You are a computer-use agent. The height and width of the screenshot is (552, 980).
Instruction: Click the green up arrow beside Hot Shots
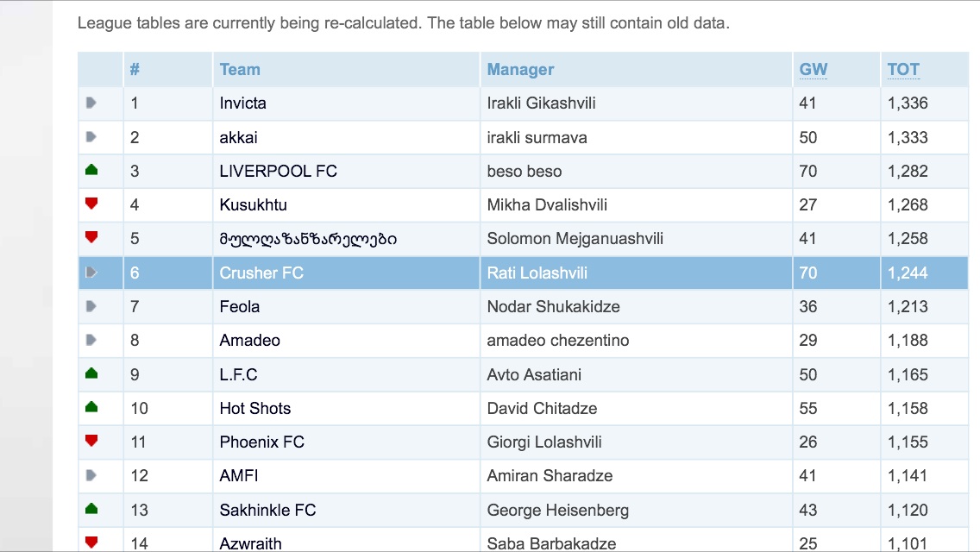pyautogui.click(x=91, y=408)
